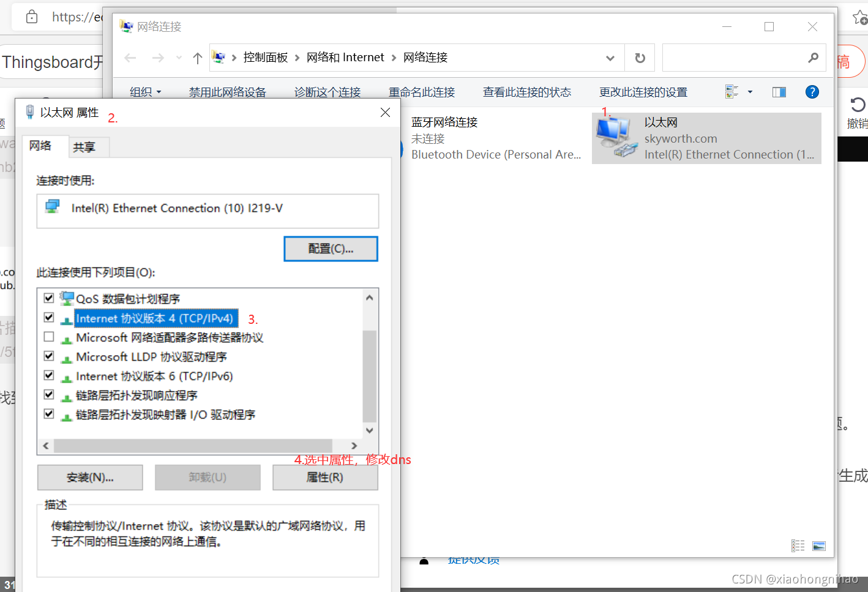Toggle the preview pane icon
The width and height of the screenshot is (868, 592).
click(x=779, y=92)
